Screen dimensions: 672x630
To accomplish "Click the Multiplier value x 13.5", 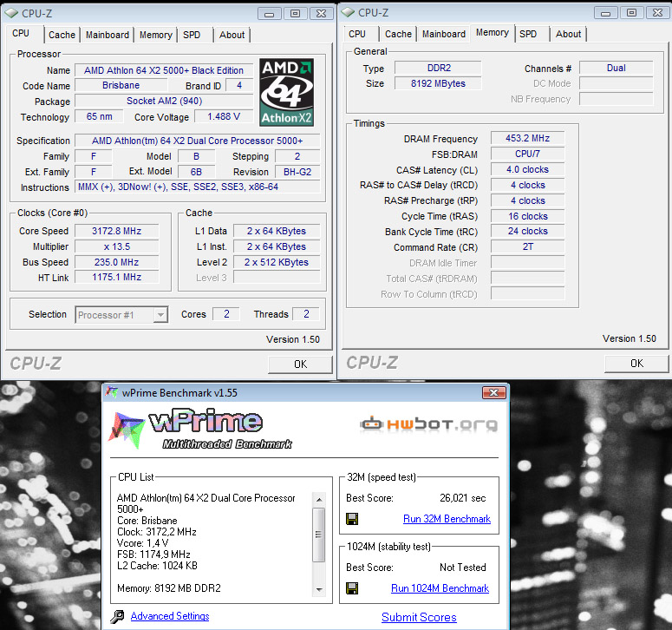I will click(116, 247).
